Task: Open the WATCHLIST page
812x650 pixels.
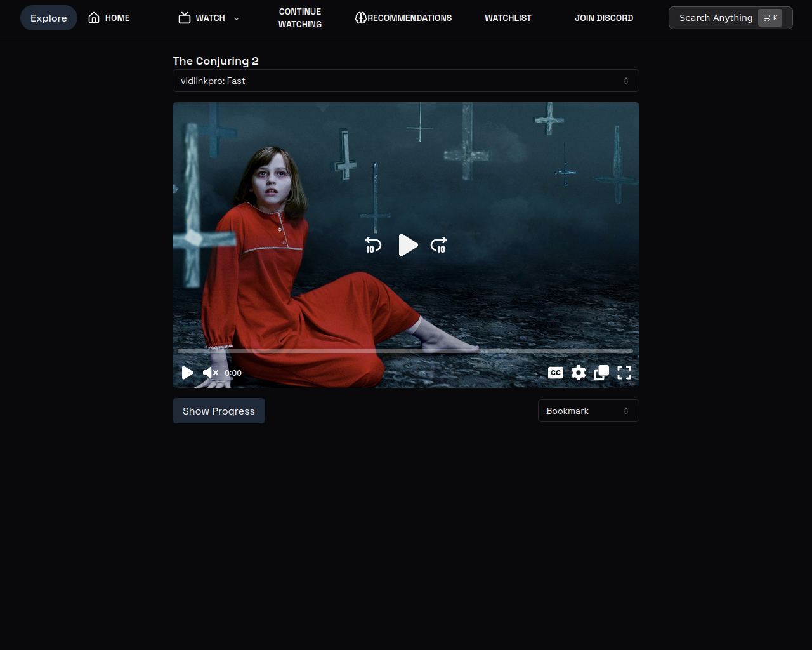Action: point(508,18)
